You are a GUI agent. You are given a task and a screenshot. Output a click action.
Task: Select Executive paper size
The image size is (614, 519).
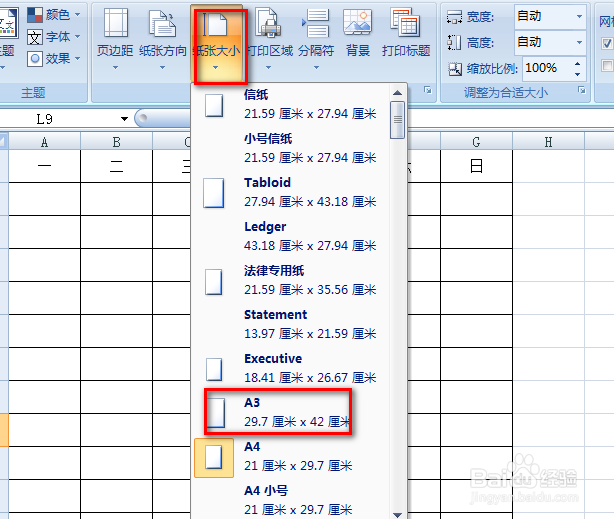tap(291, 368)
